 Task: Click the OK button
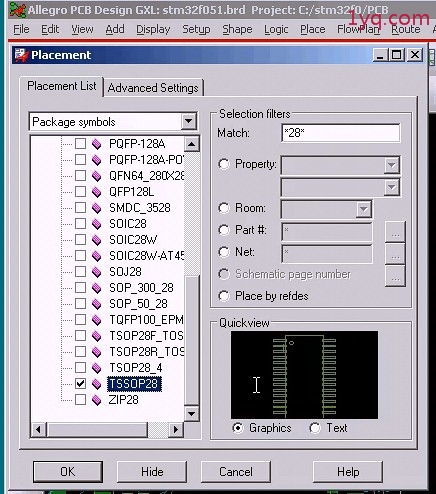tap(68, 472)
